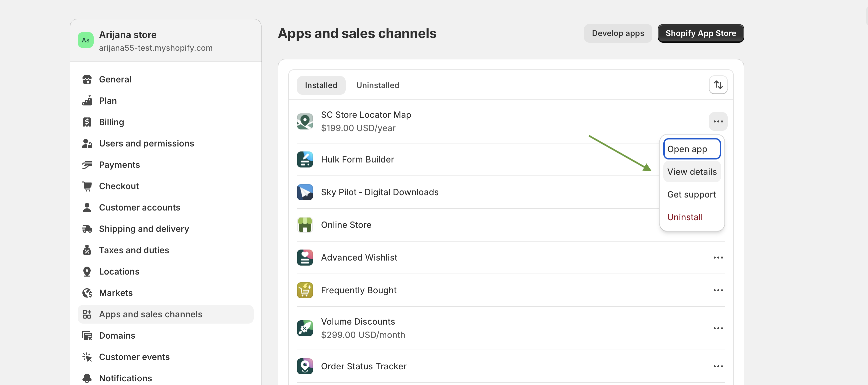Open options menu for Volume Discounts
The width and height of the screenshot is (868, 385).
pyautogui.click(x=718, y=328)
